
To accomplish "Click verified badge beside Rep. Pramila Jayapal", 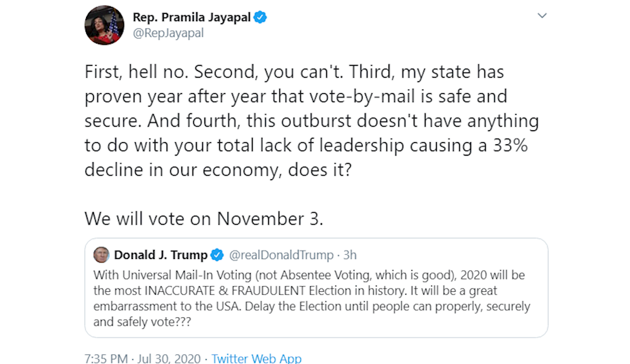I will coord(260,18).
